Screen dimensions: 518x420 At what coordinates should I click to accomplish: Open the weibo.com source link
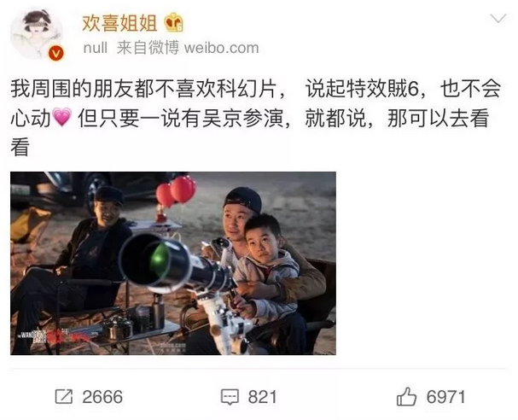(x=221, y=49)
